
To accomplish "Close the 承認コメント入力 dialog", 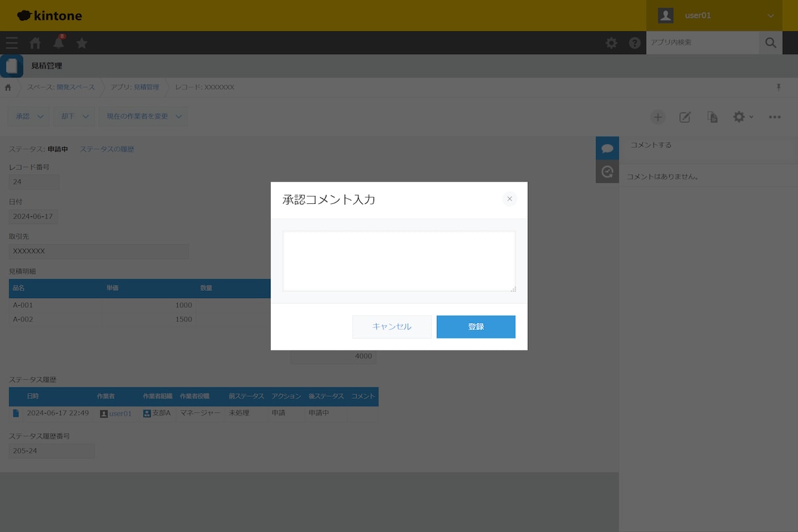I will tap(510, 199).
